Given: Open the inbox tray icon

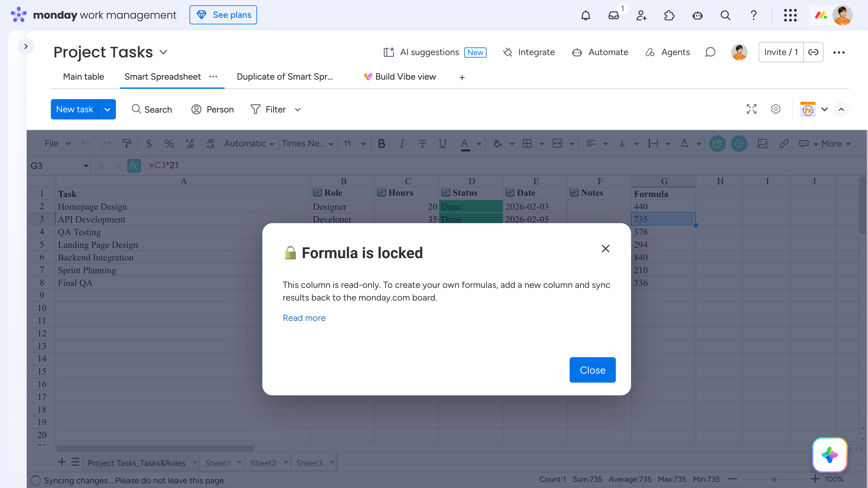Looking at the screenshot, I should tap(614, 15).
